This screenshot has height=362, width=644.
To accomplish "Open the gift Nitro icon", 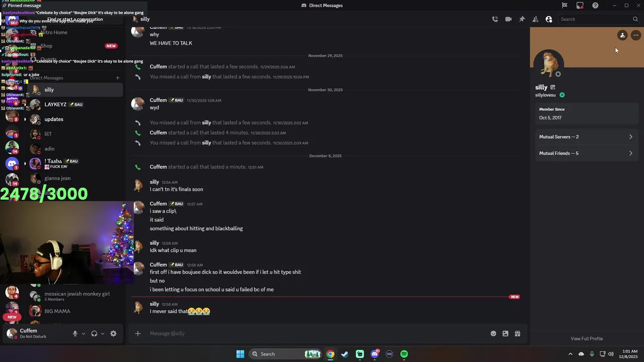I will point(517,333).
